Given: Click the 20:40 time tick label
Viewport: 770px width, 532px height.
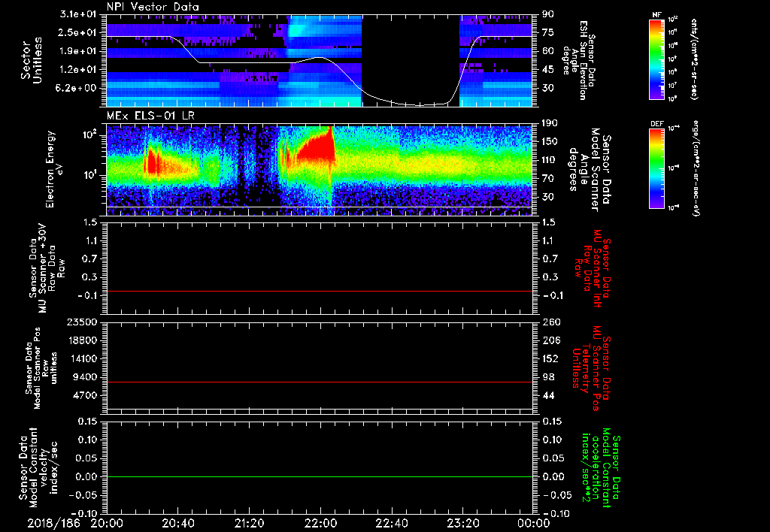Looking at the screenshot, I should pos(177,523).
